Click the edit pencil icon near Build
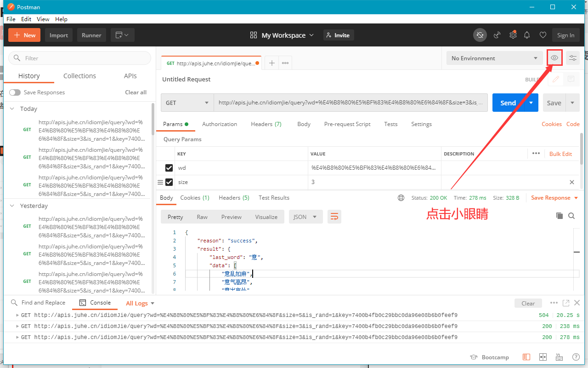This screenshot has height=368, width=588. [x=555, y=79]
